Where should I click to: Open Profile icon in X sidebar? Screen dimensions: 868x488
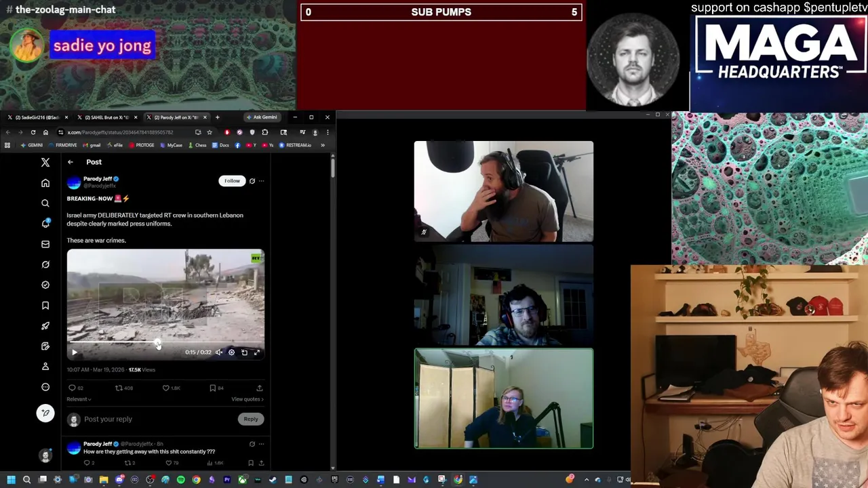[x=45, y=367]
